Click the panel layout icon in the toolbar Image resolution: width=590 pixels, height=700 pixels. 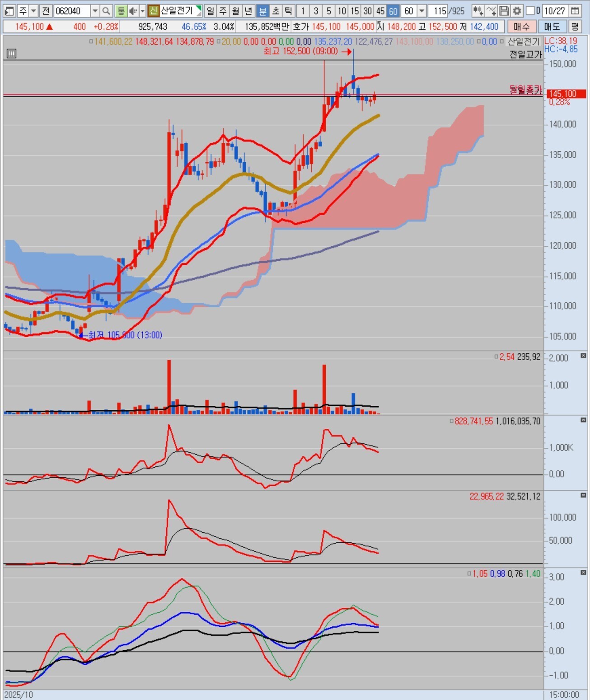coord(9,10)
